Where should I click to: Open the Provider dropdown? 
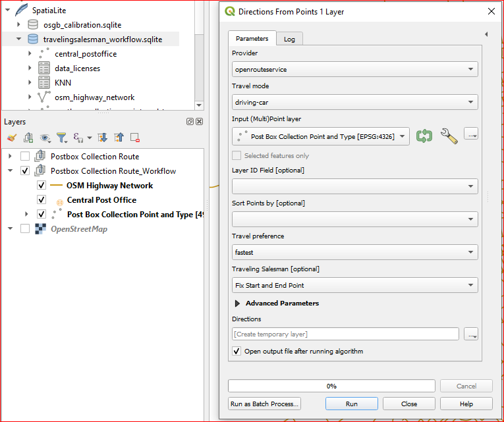click(x=355, y=69)
